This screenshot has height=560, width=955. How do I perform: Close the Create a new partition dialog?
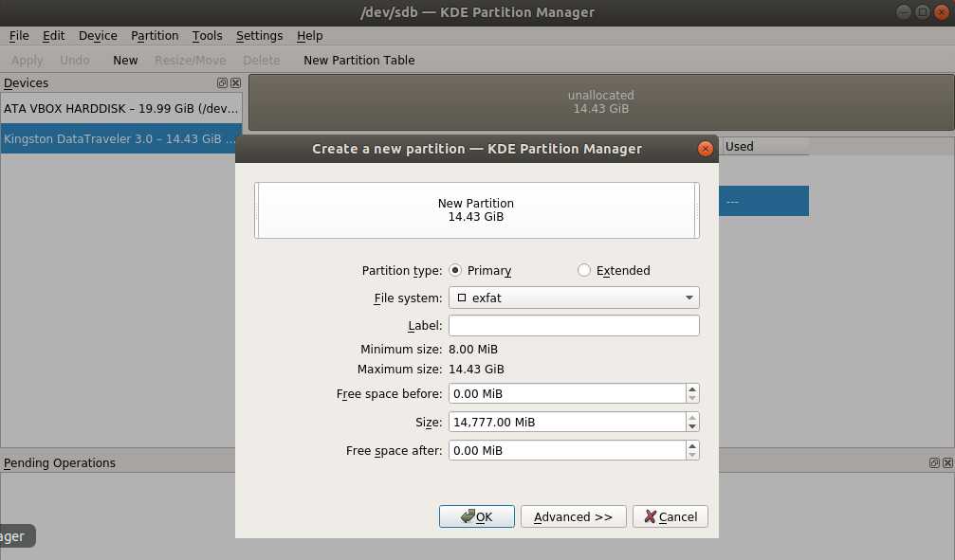pos(705,149)
